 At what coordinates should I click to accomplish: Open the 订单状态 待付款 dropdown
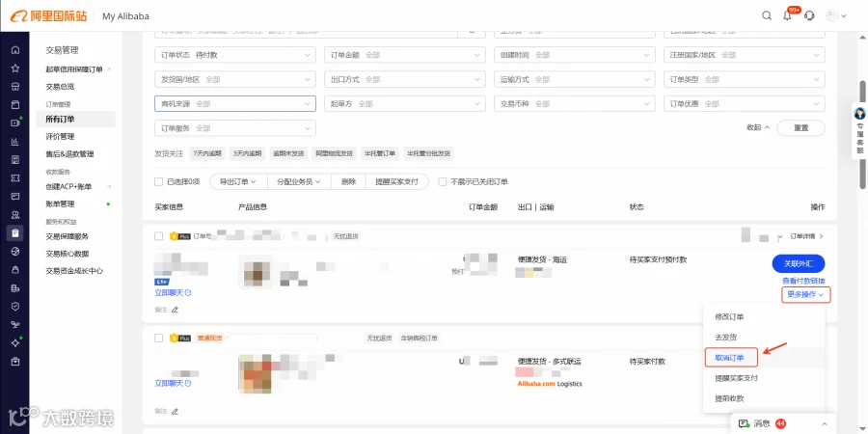tap(235, 55)
